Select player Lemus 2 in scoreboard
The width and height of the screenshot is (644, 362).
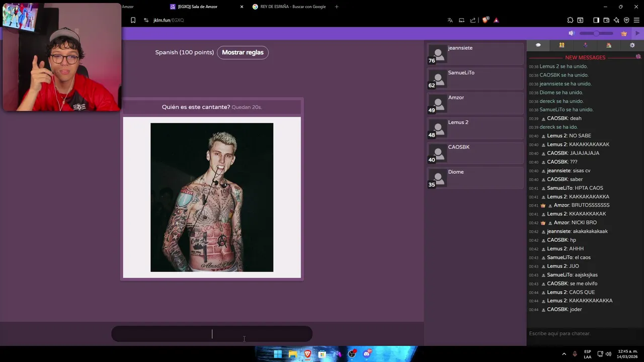(475, 128)
